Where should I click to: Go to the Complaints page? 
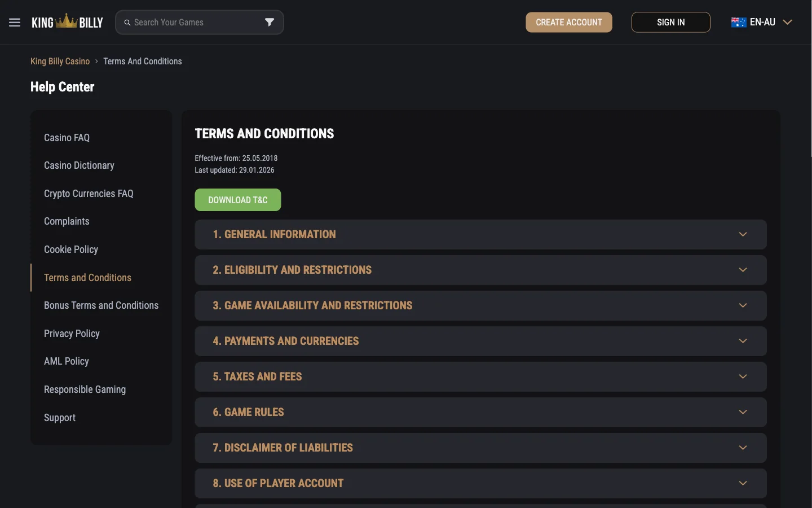[x=67, y=221]
